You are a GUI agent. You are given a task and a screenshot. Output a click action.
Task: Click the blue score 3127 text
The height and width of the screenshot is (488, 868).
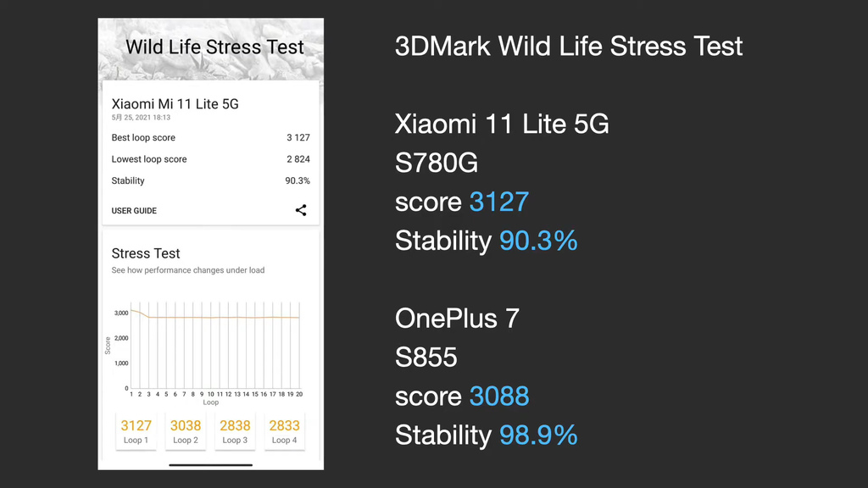[x=499, y=202]
